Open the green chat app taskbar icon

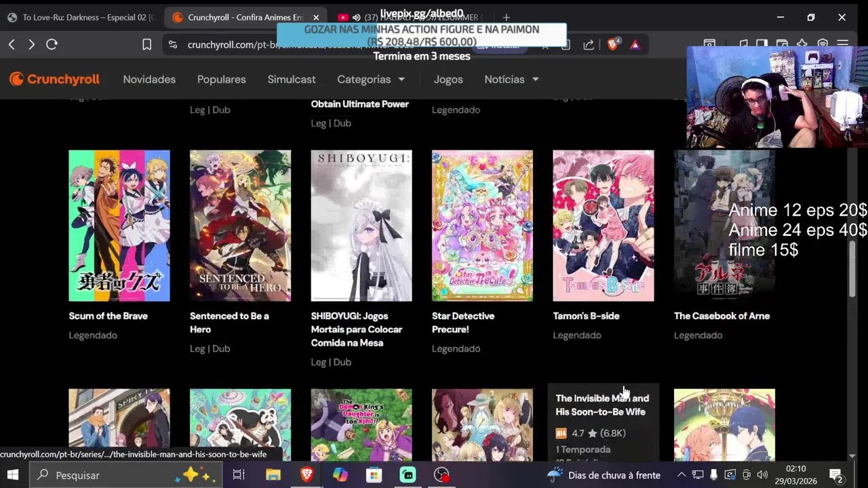pos(408,475)
